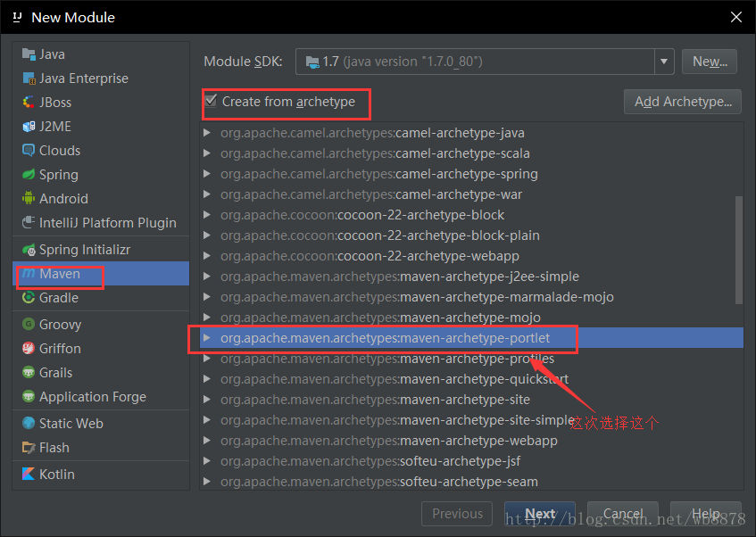Click the Clouds icon

pos(29,151)
